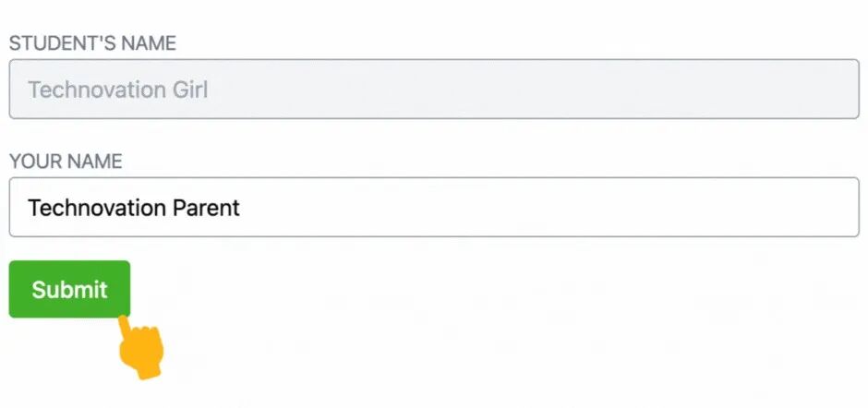868x408 pixels.
Task: Click empty right side of Your Name field
Action: click(x=646, y=208)
